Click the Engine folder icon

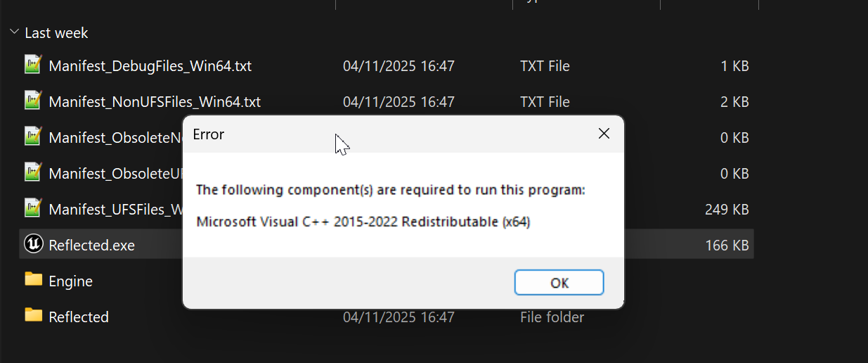[33, 280]
